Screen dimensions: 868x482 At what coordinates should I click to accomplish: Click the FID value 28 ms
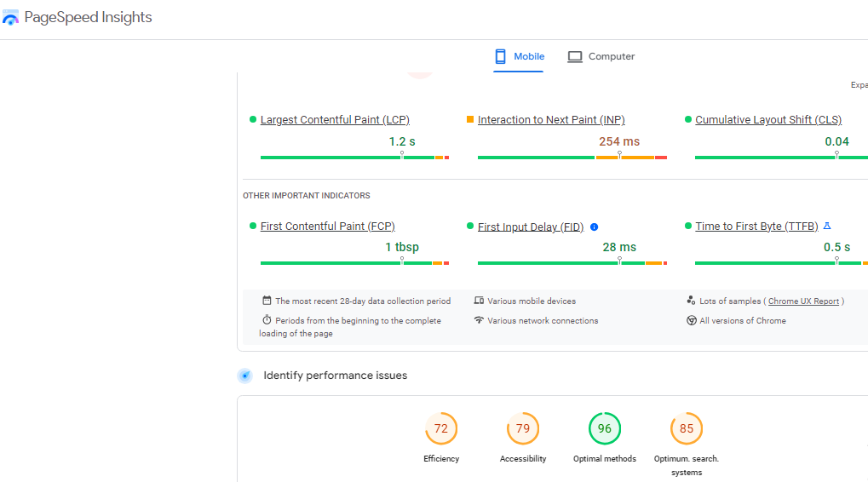(x=619, y=247)
